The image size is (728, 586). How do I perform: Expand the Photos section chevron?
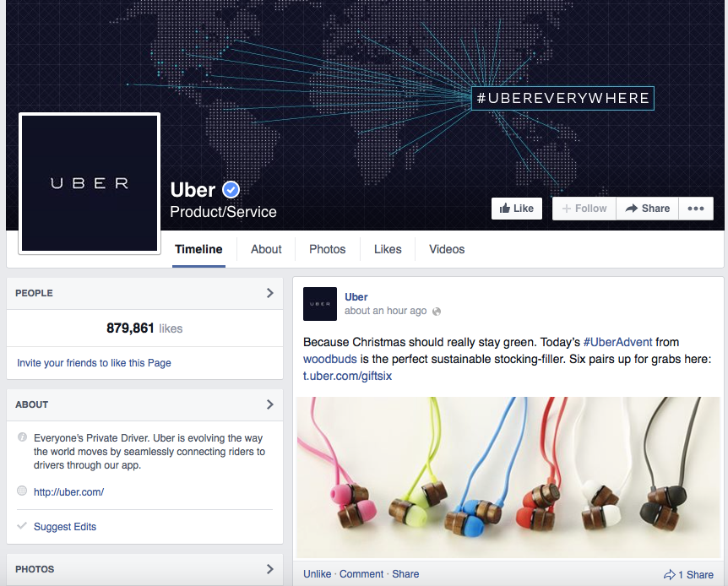(269, 569)
